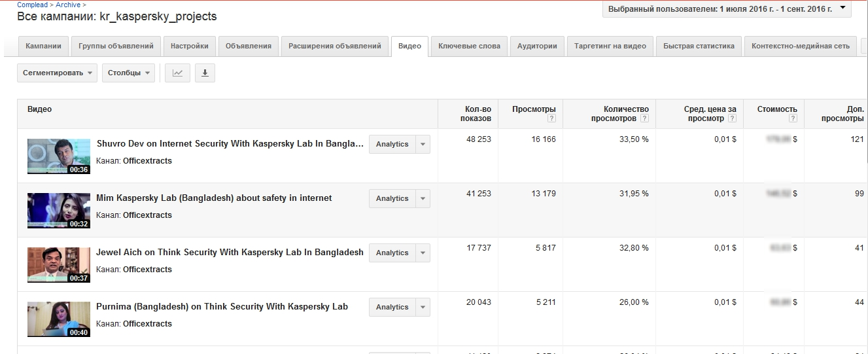Select the Таргетинг на видео tab

[610, 46]
